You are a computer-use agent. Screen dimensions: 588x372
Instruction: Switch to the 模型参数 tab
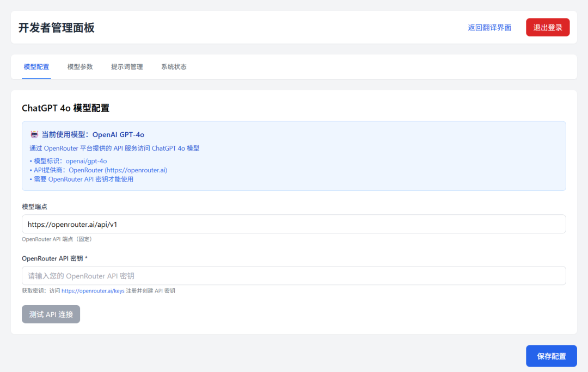click(x=79, y=66)
